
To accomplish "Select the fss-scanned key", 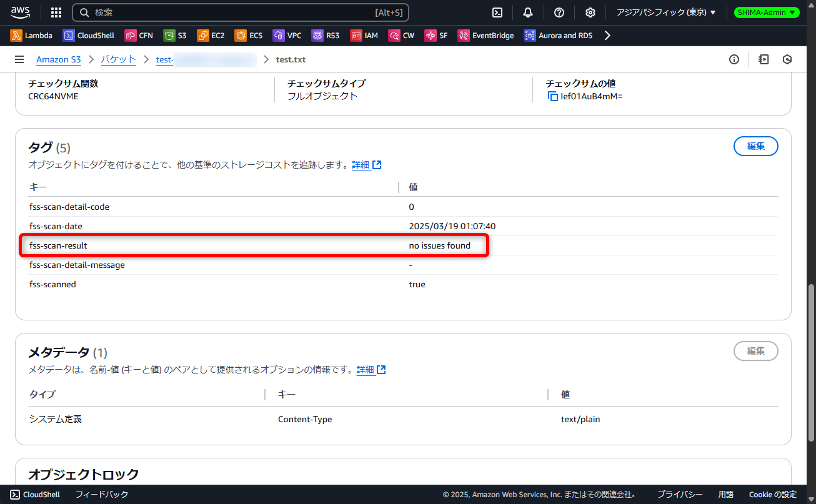I will pos(52,284).
